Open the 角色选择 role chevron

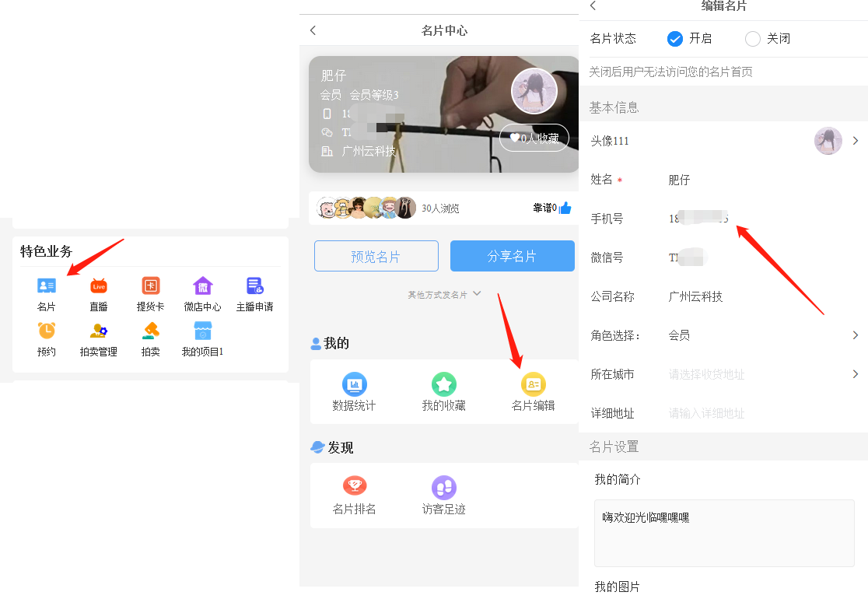pos(855,335)
